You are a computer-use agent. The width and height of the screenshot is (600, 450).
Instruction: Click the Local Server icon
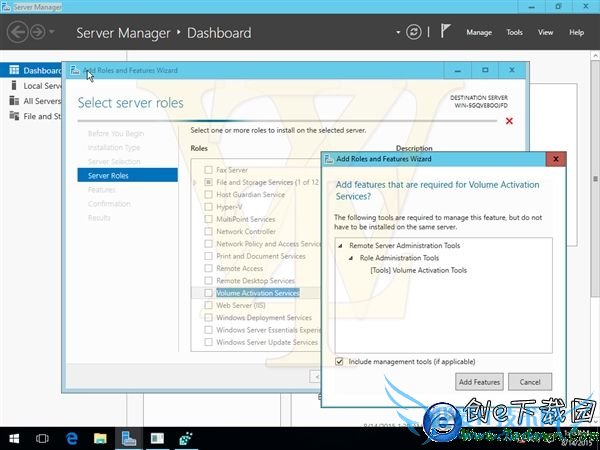[14, 85]
